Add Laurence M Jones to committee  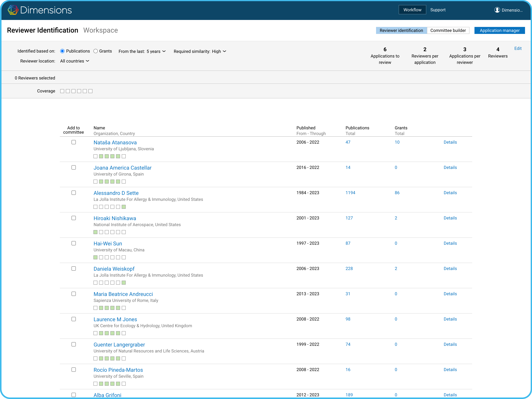click(74, 319)
